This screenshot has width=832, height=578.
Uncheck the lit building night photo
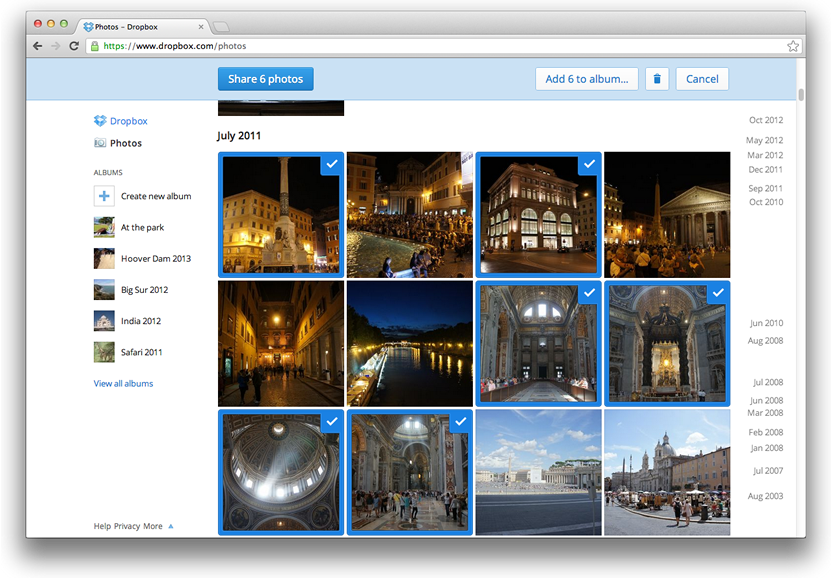tap(589, 164)
